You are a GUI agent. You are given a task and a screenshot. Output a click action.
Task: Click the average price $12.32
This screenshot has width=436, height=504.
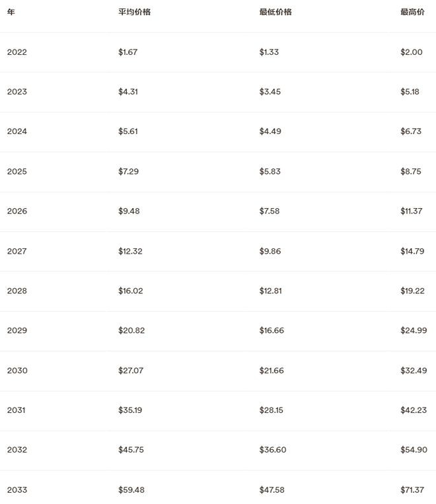pyautogui.click(x=131, y=251)
